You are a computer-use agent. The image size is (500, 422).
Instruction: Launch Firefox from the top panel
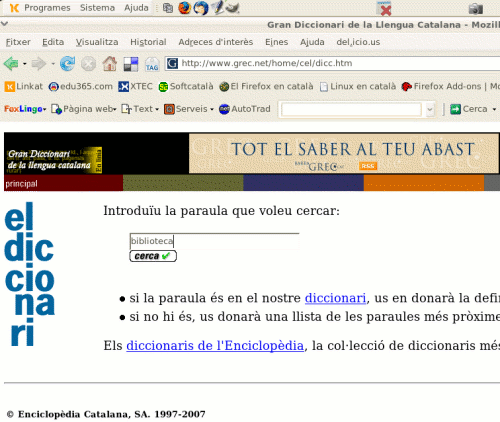click(x=184, y=8)
